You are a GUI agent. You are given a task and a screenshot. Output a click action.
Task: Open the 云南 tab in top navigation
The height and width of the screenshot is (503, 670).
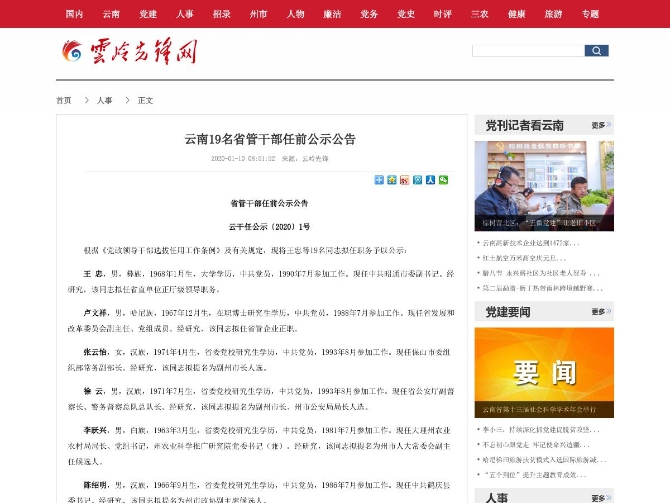pyautogui.click(x=111, y=14)
